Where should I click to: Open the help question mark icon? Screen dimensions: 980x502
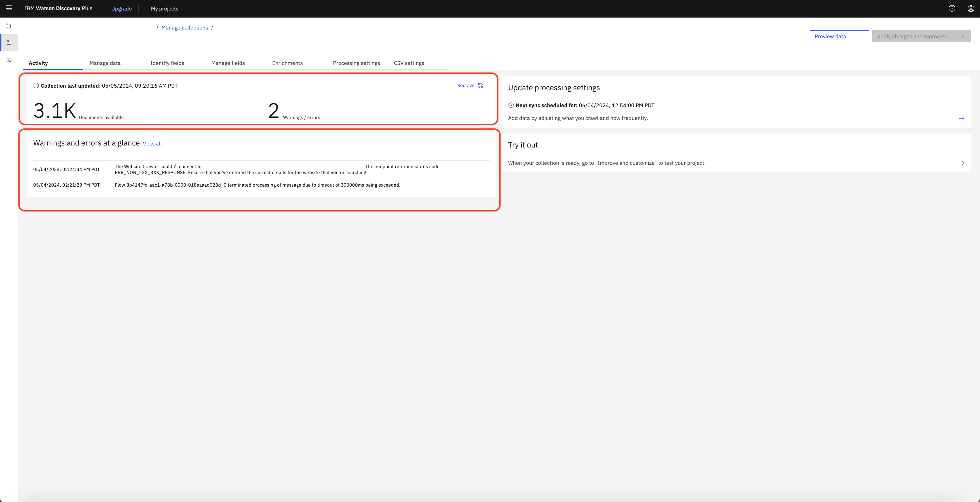click(x=952, y=9)
